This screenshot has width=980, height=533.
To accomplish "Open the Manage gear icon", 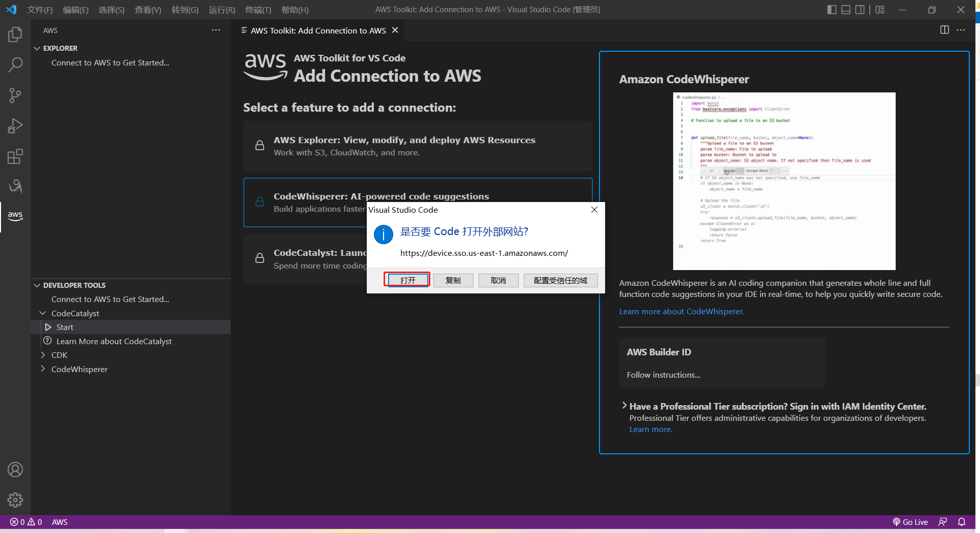I will pos(15,500).
